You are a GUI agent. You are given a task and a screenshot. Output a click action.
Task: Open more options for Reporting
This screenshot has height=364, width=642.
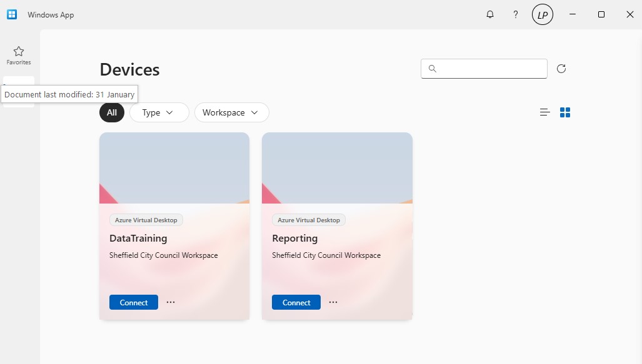333,302
